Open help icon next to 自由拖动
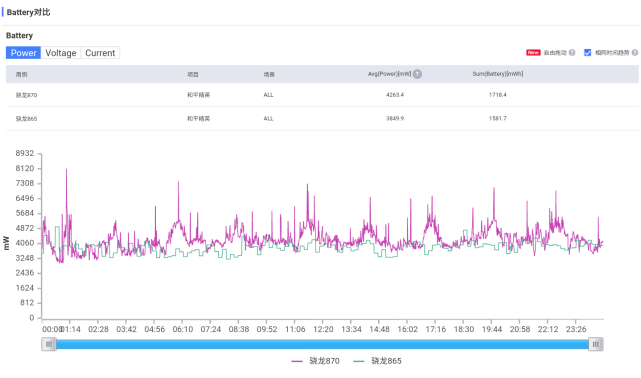The height and width of the screenshot is (378, 641). click(x=572, y=52)
